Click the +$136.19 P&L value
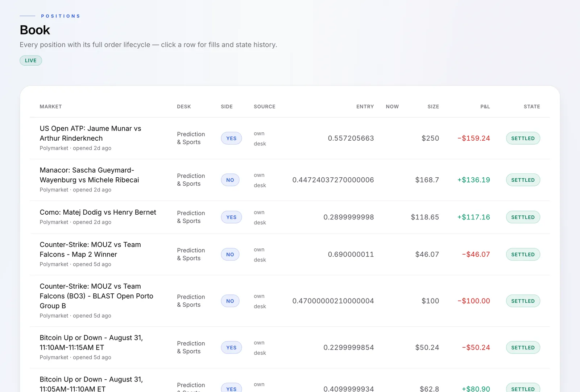Screen dimensions: 580x392 [x=474, y=180]
